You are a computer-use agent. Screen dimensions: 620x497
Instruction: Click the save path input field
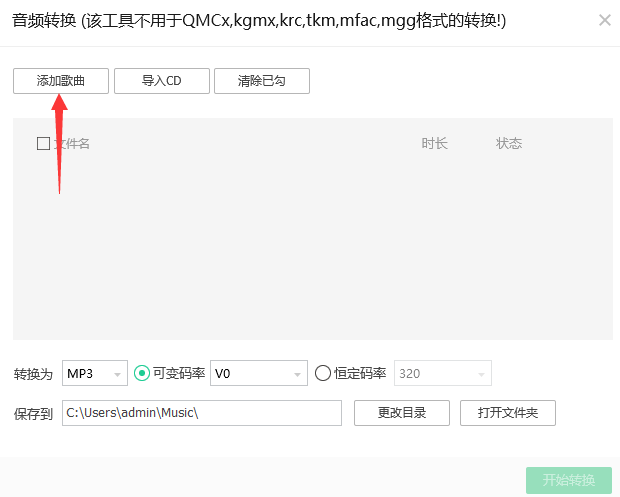[x=202, y=413]
